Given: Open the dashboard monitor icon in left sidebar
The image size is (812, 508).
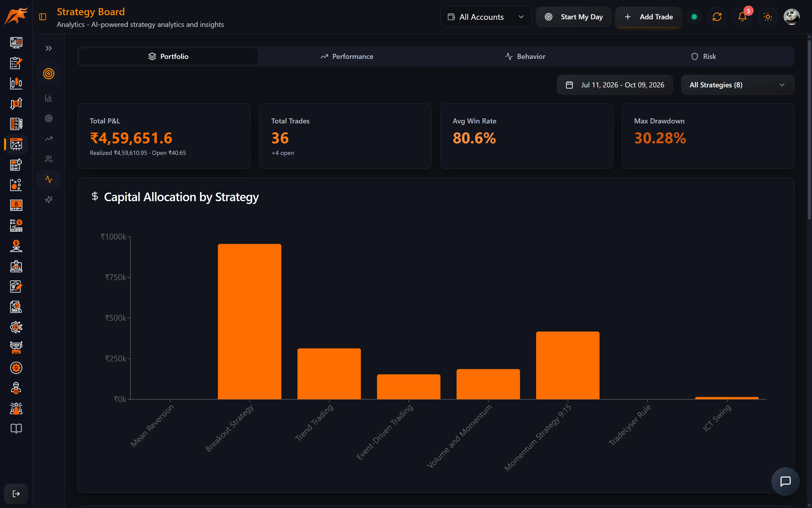Looking at the screenshot, I should [16, 42].
